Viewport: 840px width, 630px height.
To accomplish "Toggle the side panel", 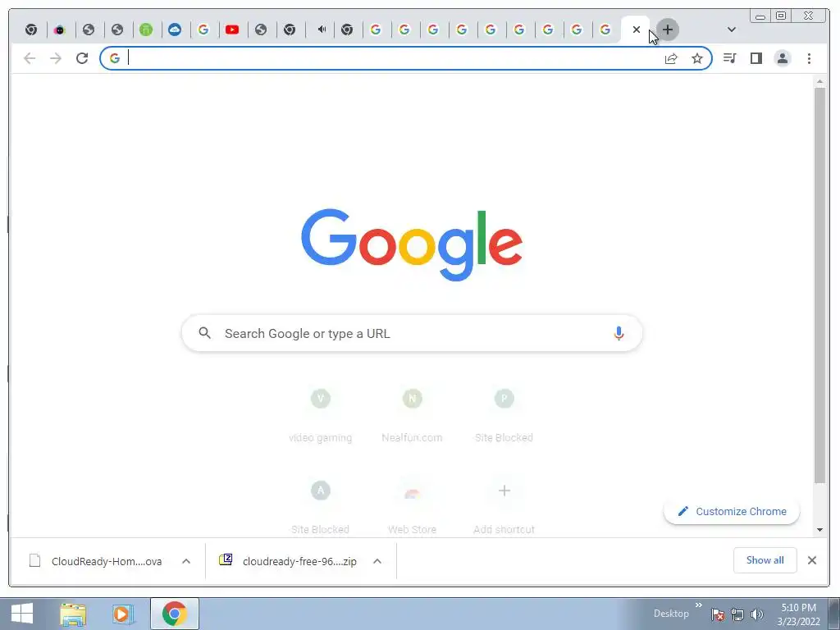I will [756, 58].
